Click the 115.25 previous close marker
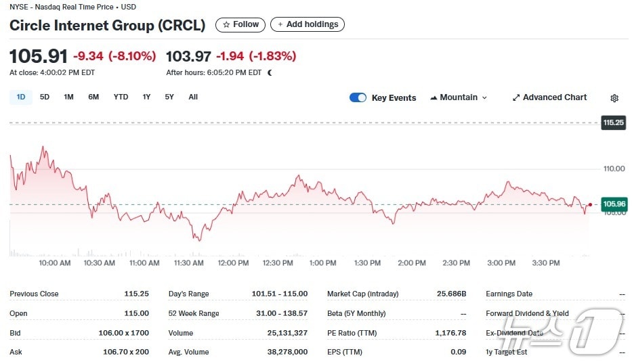The height and width of the screenshot is (364, 632). click(613, 122)
